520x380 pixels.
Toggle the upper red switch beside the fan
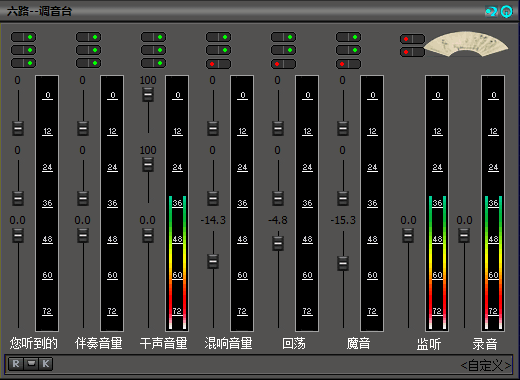click(x=412, y=39)
